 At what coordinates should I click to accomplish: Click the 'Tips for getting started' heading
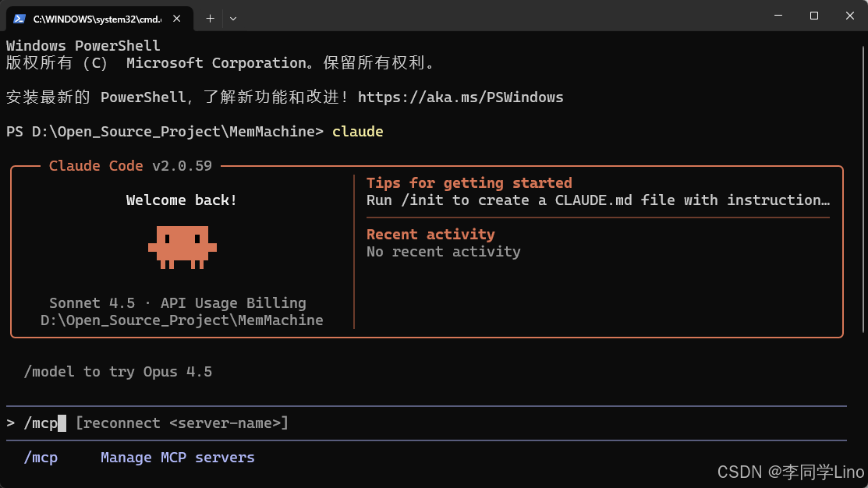(x=469, y=183)
